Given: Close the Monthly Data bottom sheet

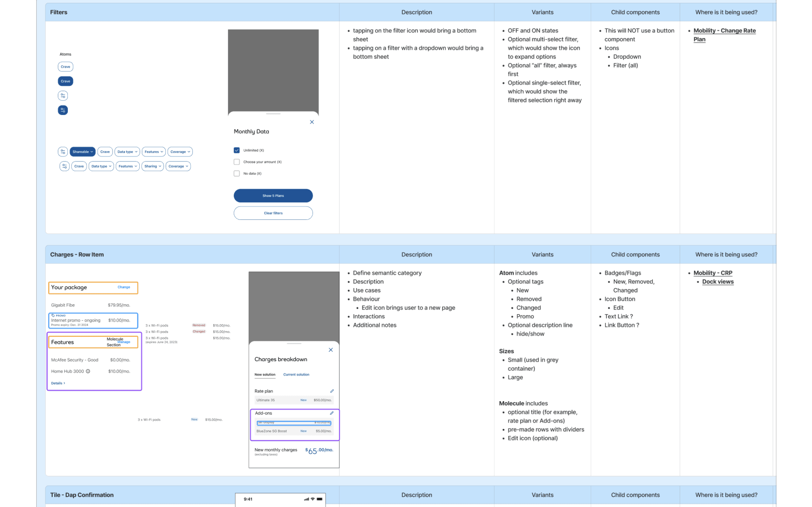Looking at the screenshot, I should (312, 122).
